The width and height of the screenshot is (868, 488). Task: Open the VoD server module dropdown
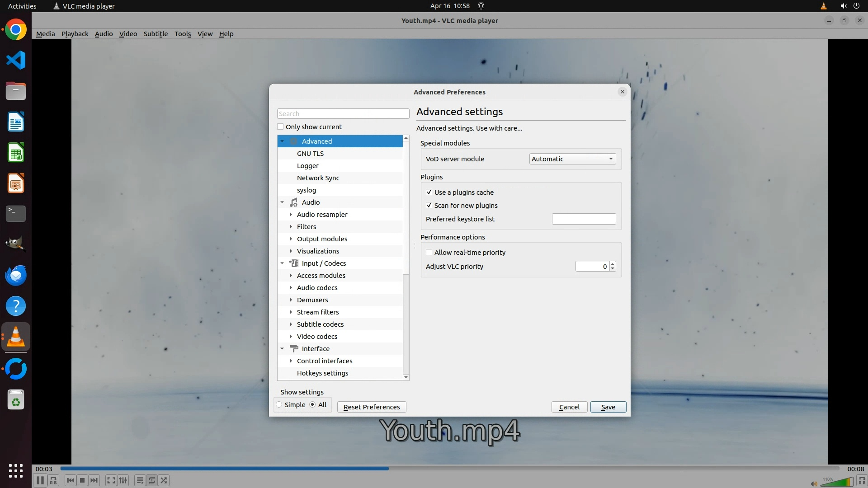tap(572, 159)
